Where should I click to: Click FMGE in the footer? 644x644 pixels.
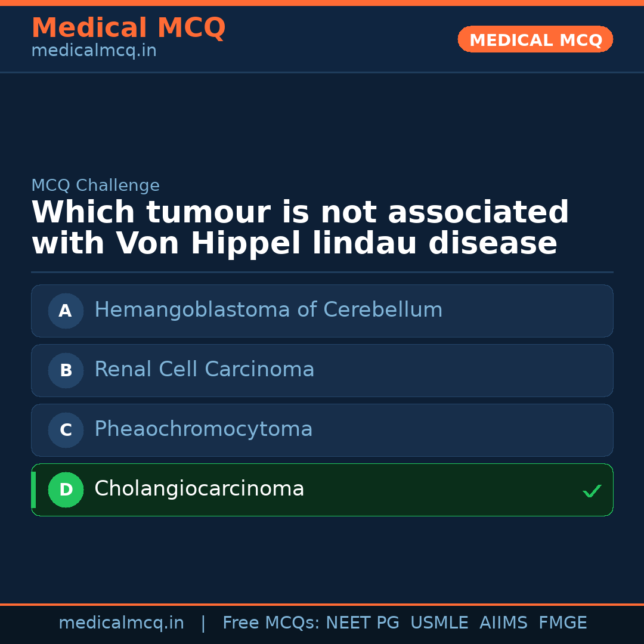(562, 623)
